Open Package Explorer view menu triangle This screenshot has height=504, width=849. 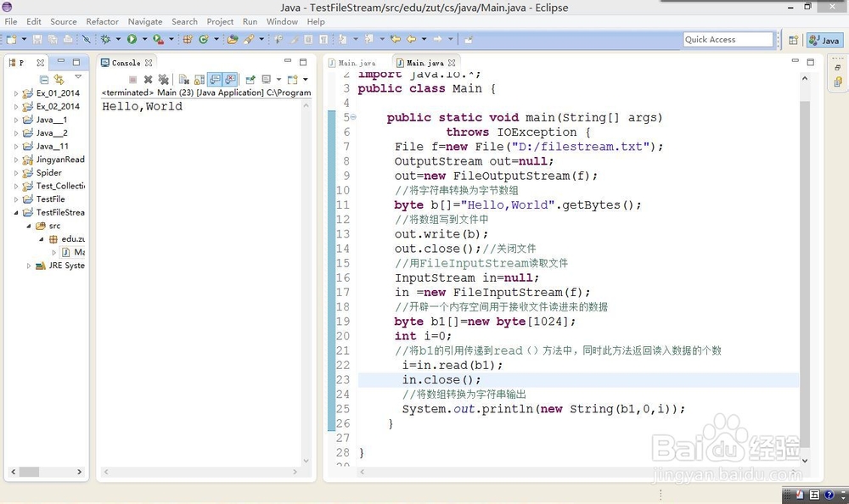click(78, 77)
